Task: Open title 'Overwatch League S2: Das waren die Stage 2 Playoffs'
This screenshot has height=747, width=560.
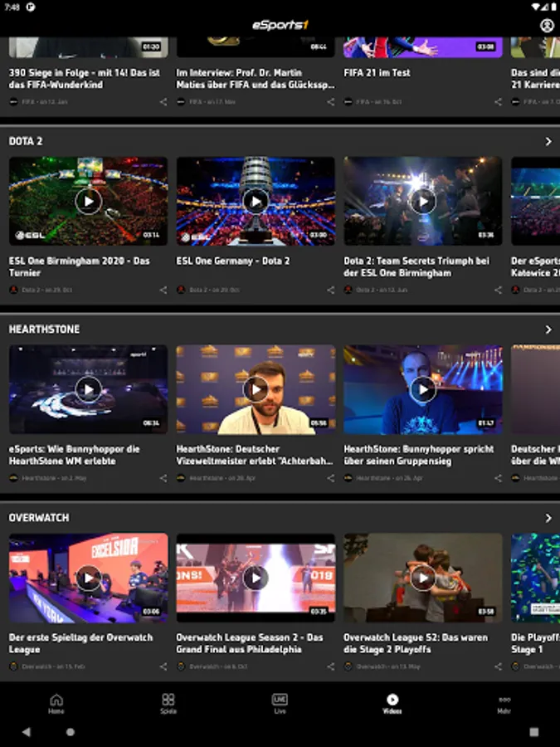Action: (x=416, y=643)
